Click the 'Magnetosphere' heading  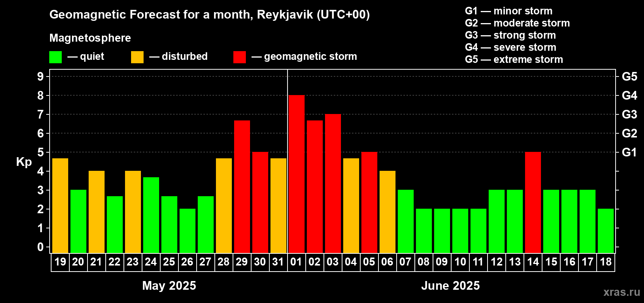coord(90,38)
